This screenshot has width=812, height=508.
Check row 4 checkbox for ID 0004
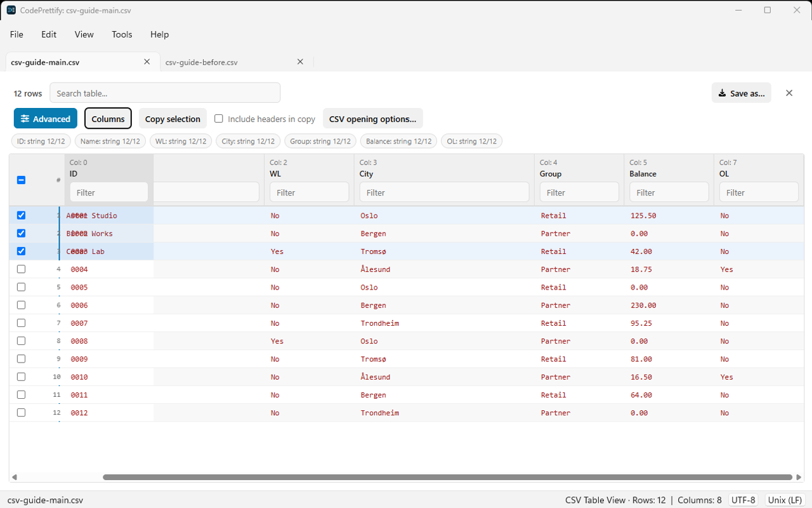(x=21, y=269)
